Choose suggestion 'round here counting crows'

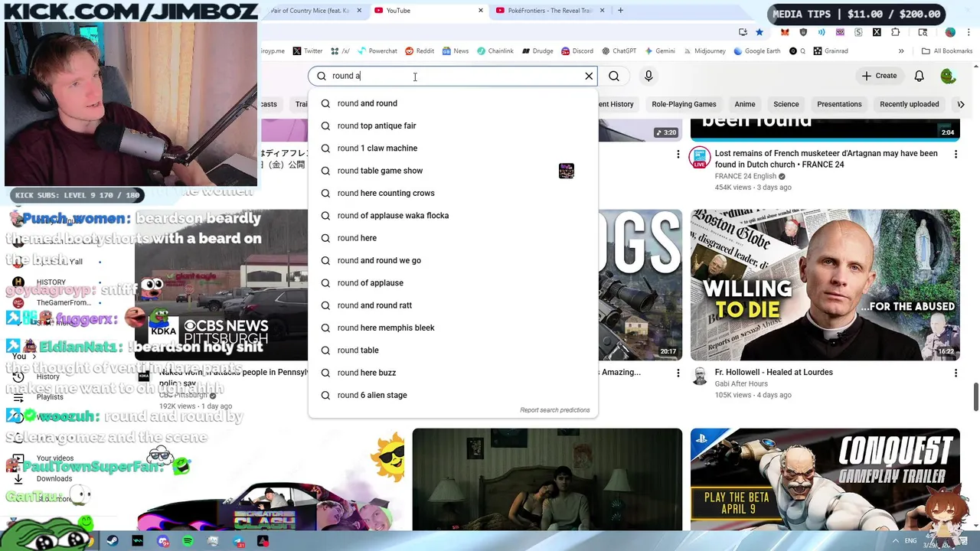pos(452,193)
